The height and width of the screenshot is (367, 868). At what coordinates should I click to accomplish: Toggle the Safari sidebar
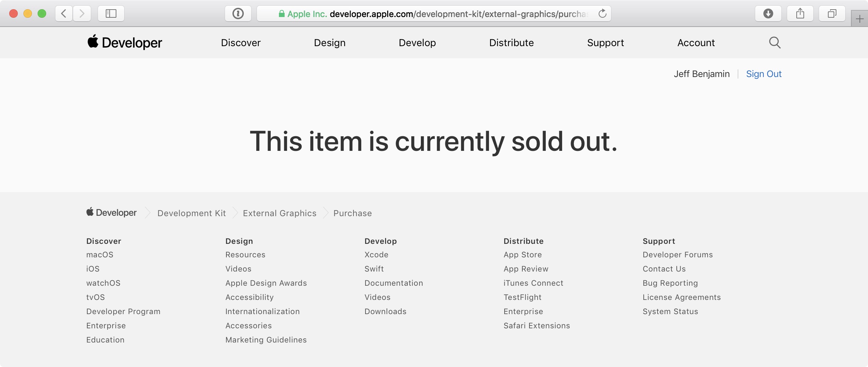coord(111,13)
